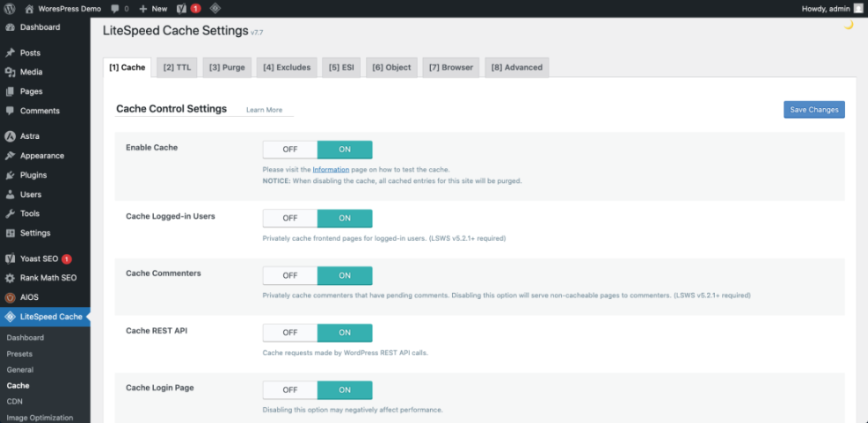Click the LiteSpeed diamond icon in admin bar
Screen dimensions: 868x423
215,8
